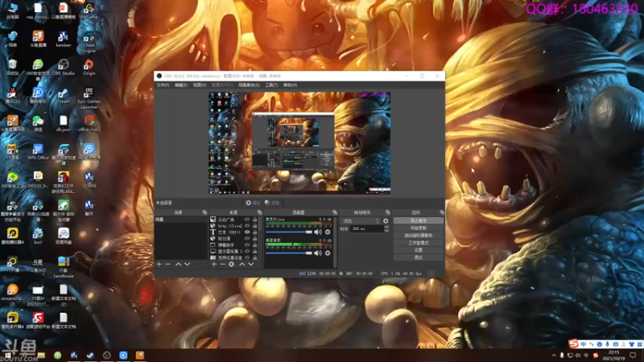This screenshot has height=362, width=644.
Task: Open the Windows Start button
Action: [x=8, y=356]
